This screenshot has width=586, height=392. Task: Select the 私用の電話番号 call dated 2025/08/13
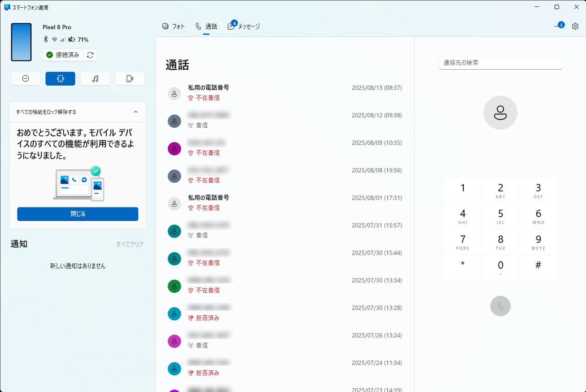pyautogui.click(x=285, y=93)
